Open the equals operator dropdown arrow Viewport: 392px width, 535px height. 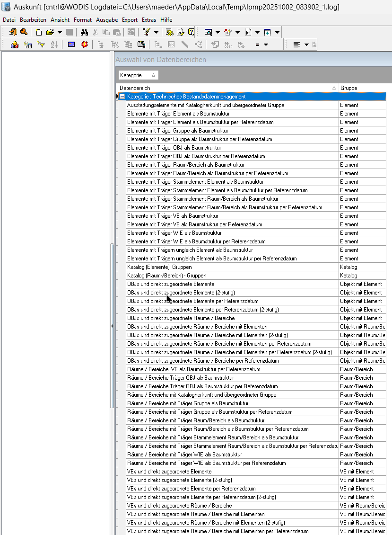pyautogui.click(x=266, y=45)
